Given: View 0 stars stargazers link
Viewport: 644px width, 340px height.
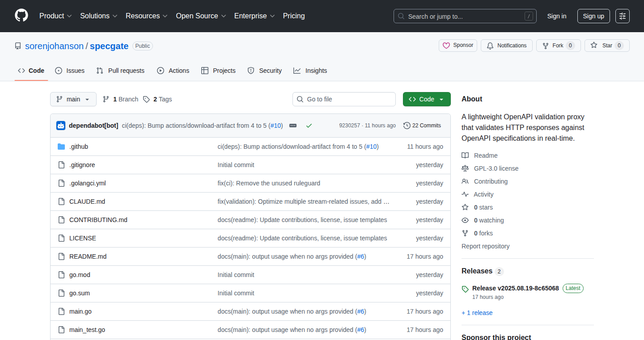Looking at the screenshot, I should 477,207.
